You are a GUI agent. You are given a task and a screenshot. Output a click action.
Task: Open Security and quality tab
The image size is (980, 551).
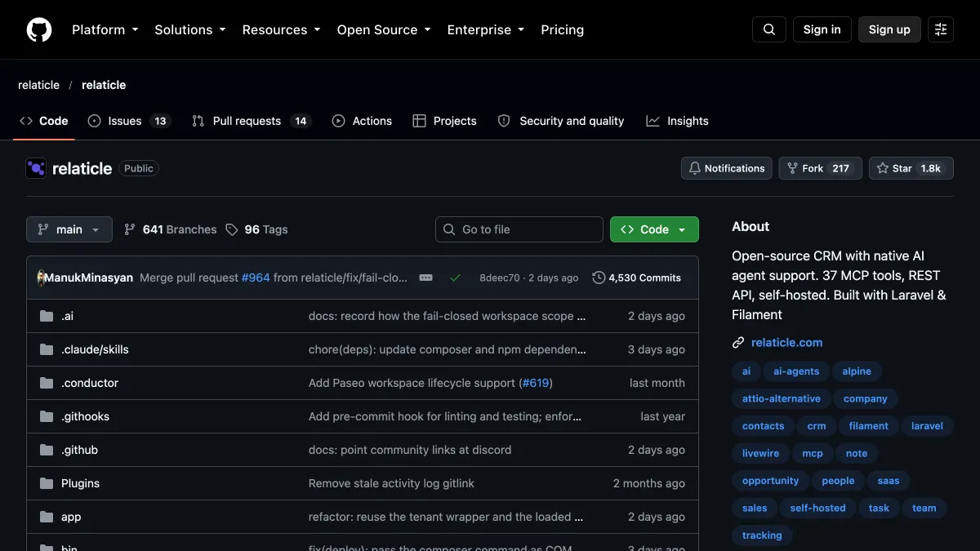coord(561,121)
